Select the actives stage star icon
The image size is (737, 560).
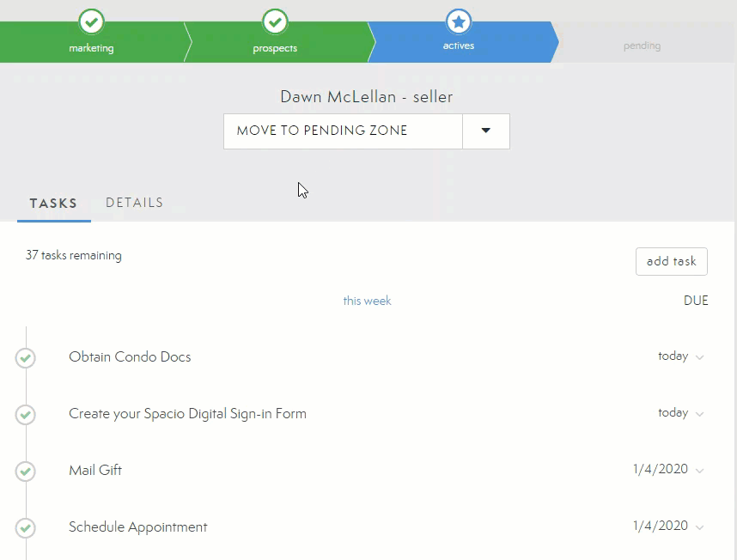click(x=459, y=21)
